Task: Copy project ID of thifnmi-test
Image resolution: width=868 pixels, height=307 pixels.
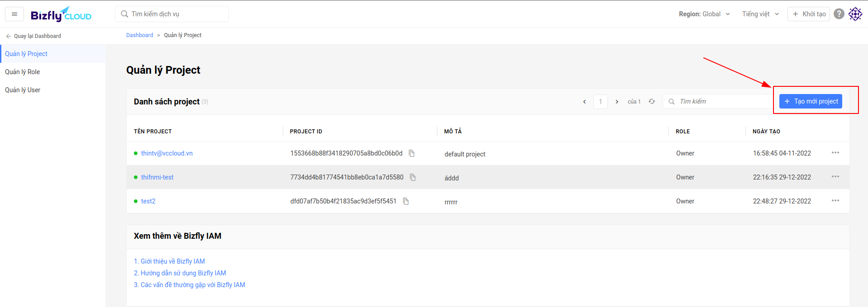Action: (413, 177)
